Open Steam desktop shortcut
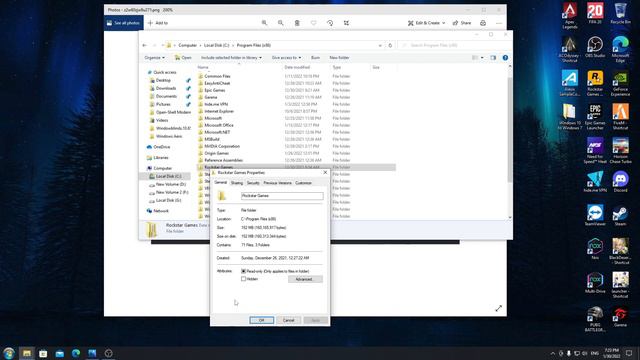 (620, 216)
